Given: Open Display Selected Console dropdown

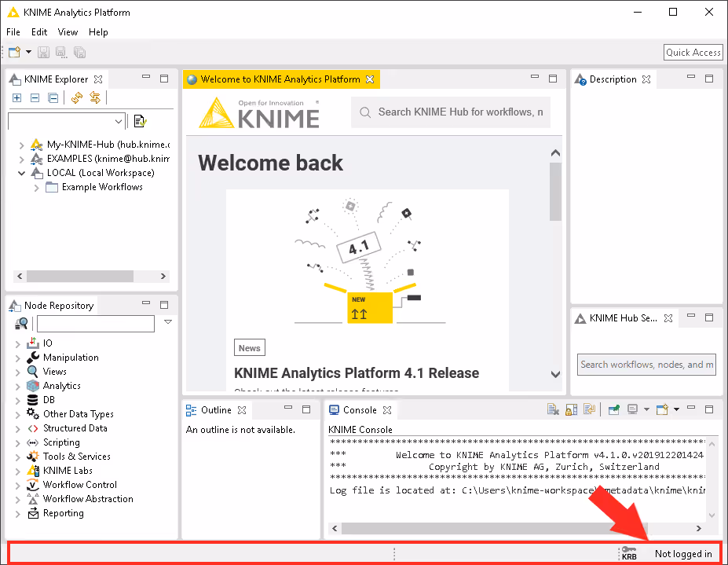Looking at the screenshot, I should (646, 409).
